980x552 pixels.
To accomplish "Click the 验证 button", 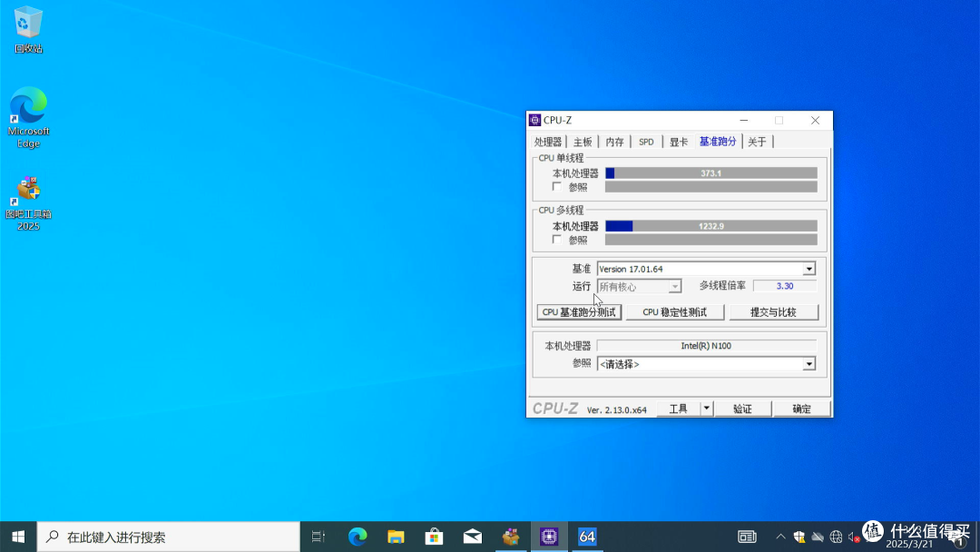I will [x=742, y=409].
